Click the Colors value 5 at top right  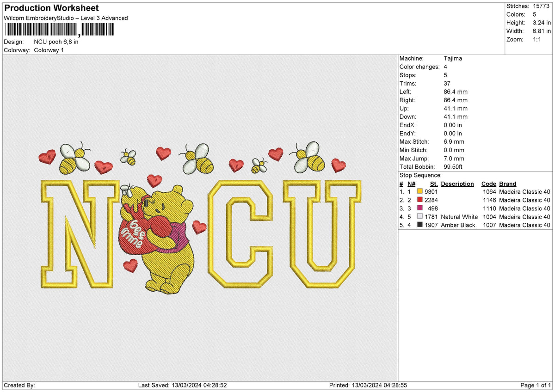click(534, 14)
